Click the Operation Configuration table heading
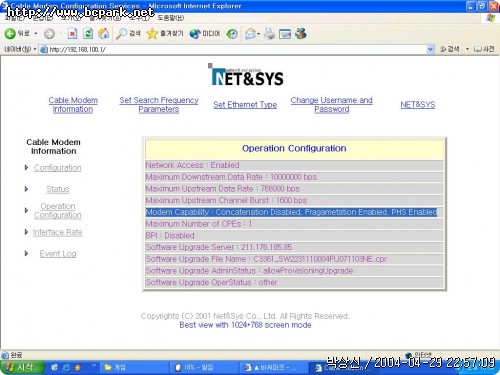Image resolution: width=500 pixels, height=375 pixels. (x=294, y=148)
